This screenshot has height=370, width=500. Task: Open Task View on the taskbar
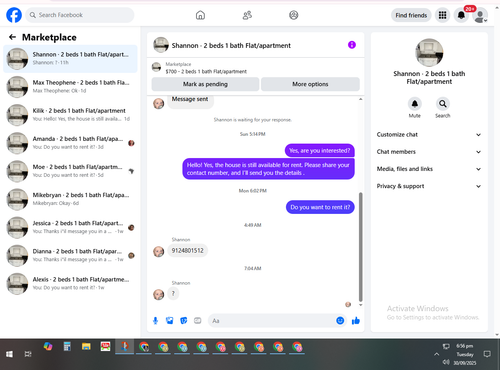28,354
